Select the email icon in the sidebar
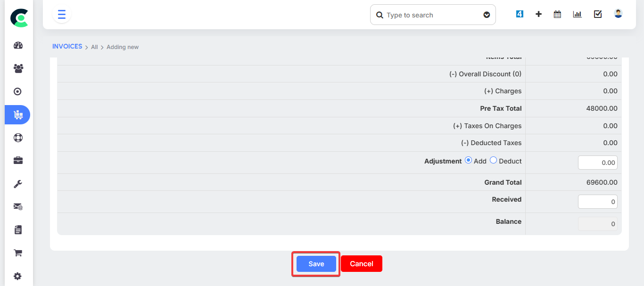 pos(17,206)
